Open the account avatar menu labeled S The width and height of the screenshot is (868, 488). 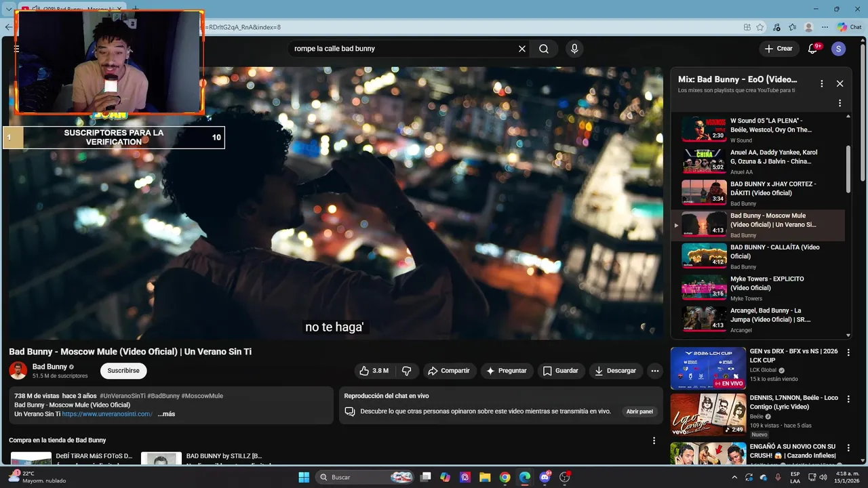[839, 49]
